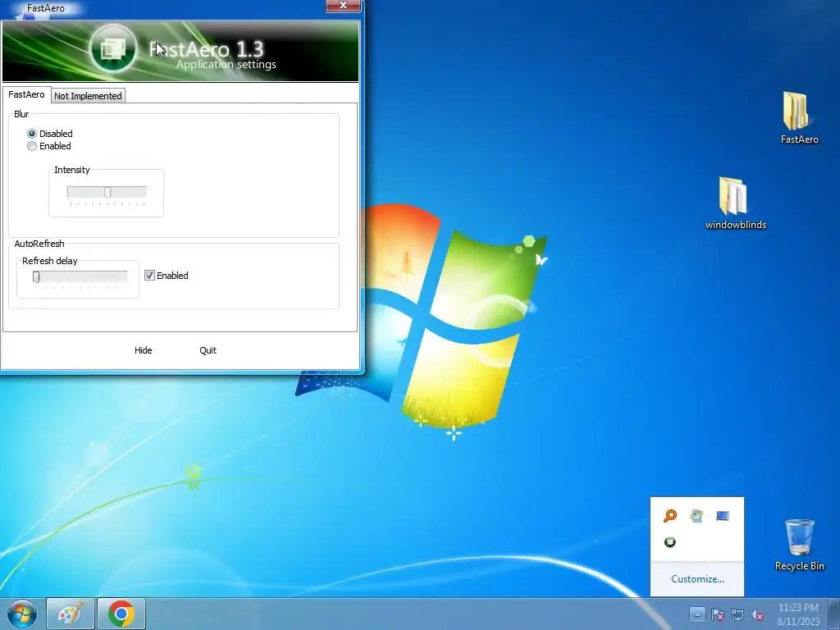This screenshot has height=630, width=840.
Task: Click the muted volume speaker icon
Action: (x=757, y=614)
